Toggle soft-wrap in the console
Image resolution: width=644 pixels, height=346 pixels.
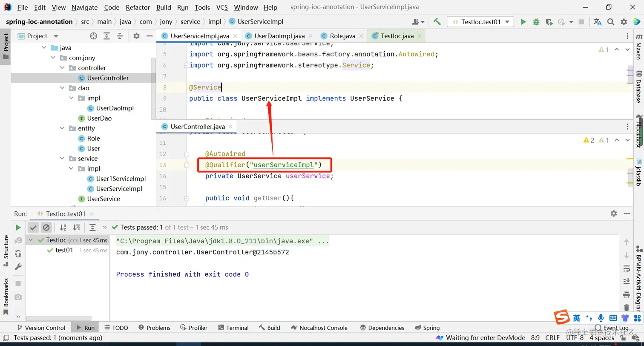627,268
